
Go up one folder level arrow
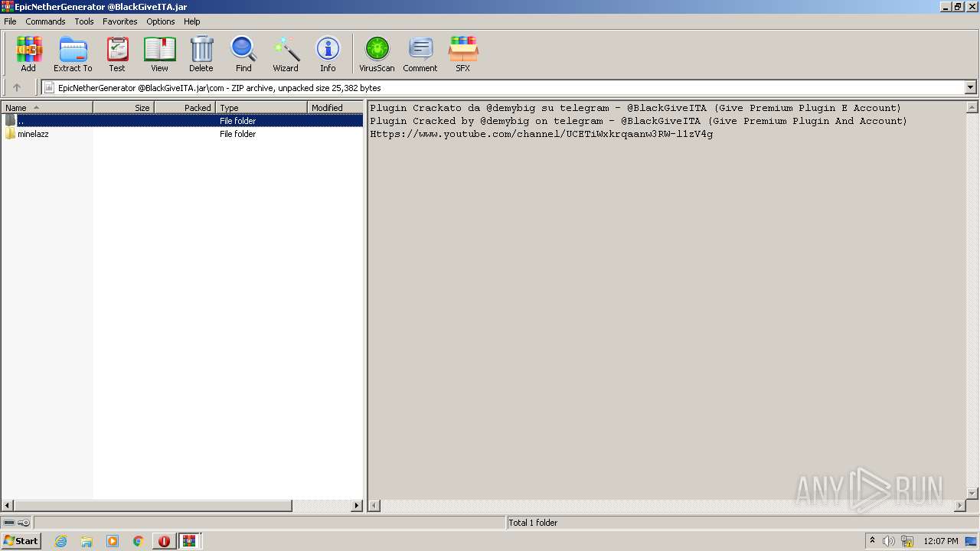[x=17, y=87]
